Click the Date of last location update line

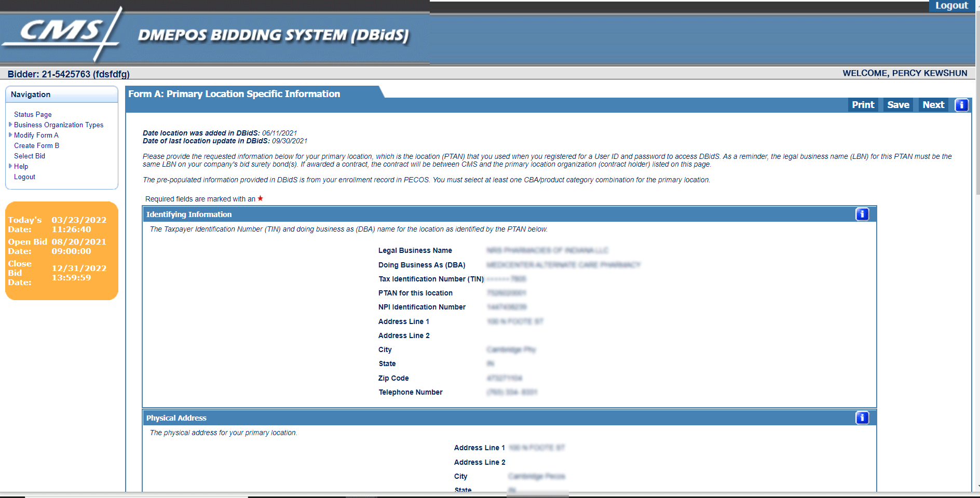pos(225,141)
